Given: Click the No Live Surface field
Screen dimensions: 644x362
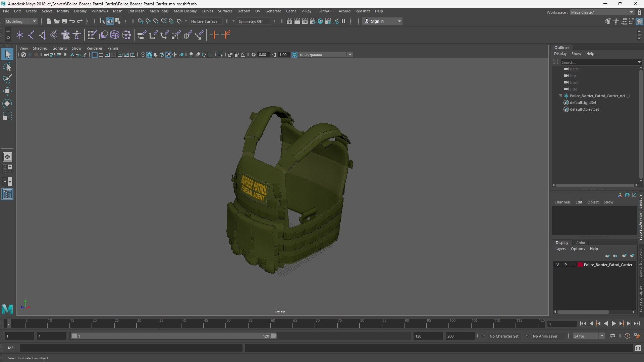Looking at the screenshot, I should pos(206,21).
